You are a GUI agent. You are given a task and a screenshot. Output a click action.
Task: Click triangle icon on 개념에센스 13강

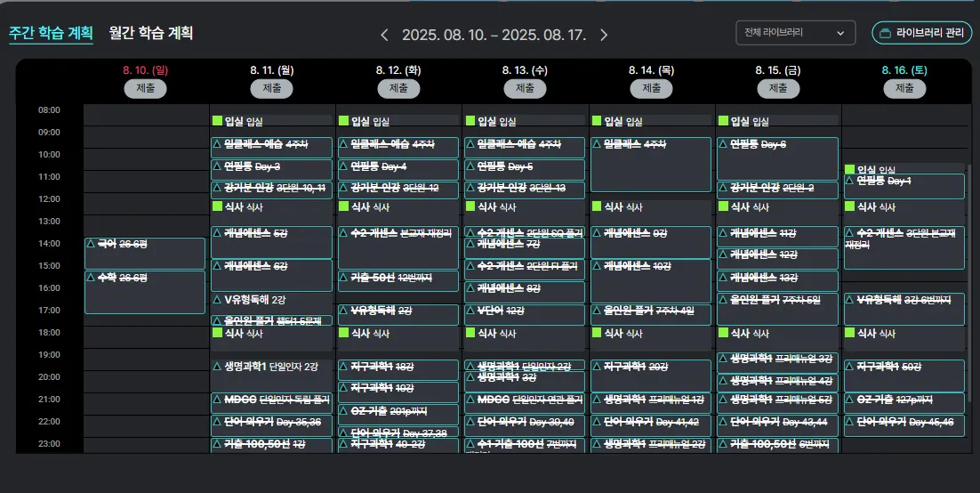tap(724, 277)
